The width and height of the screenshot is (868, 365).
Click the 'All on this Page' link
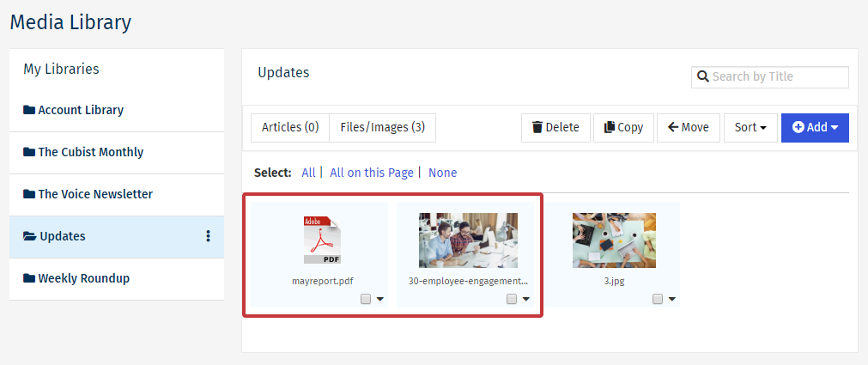point(372,173)
